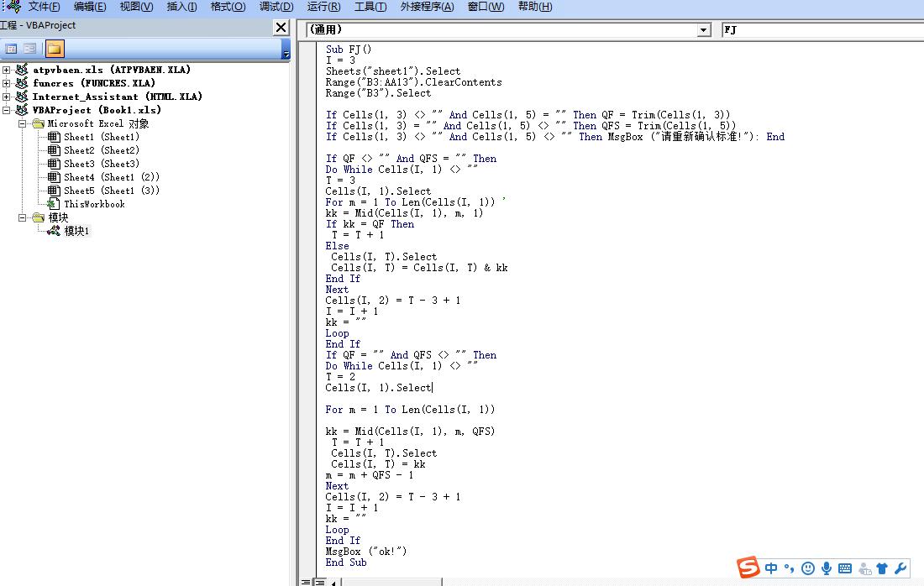Toggle Sogou 中 Chinese/English input mode
Image resolution: width=924 pixels, height=586 pixels.
click(771, 568)
